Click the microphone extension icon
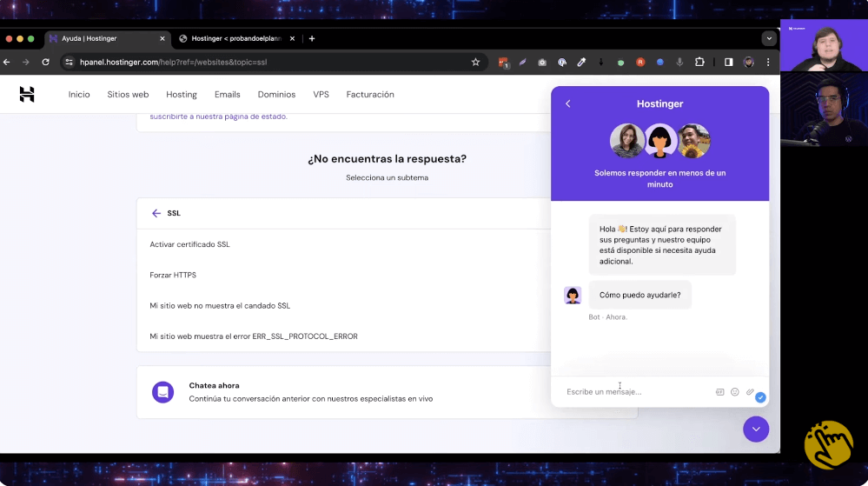Image resolution: width=868 pixels, height=486 pixels. (x=679, y=62)
